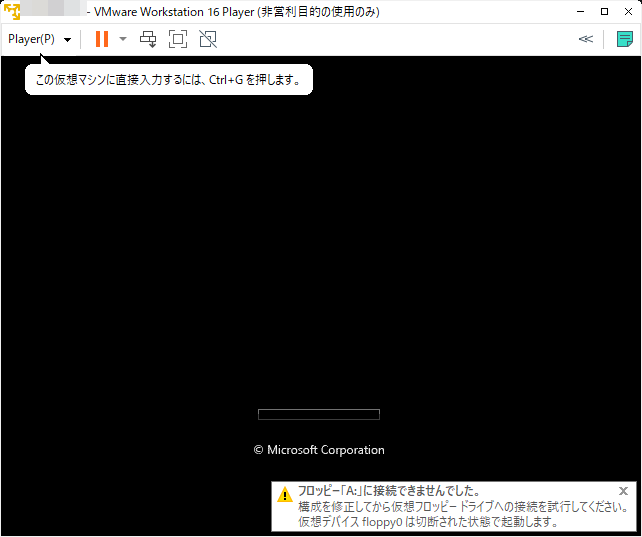Click the © Microsoft Corporation text
642x537 pixels.
[319, 450]
